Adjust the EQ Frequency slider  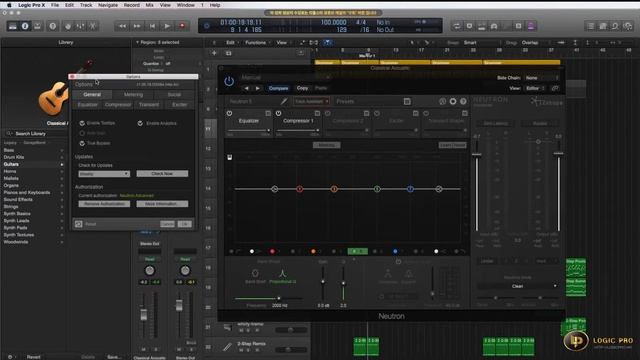(268, 298)
